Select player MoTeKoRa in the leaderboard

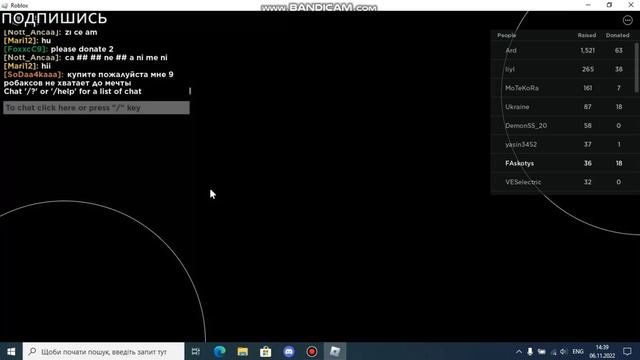pos(522,88)
